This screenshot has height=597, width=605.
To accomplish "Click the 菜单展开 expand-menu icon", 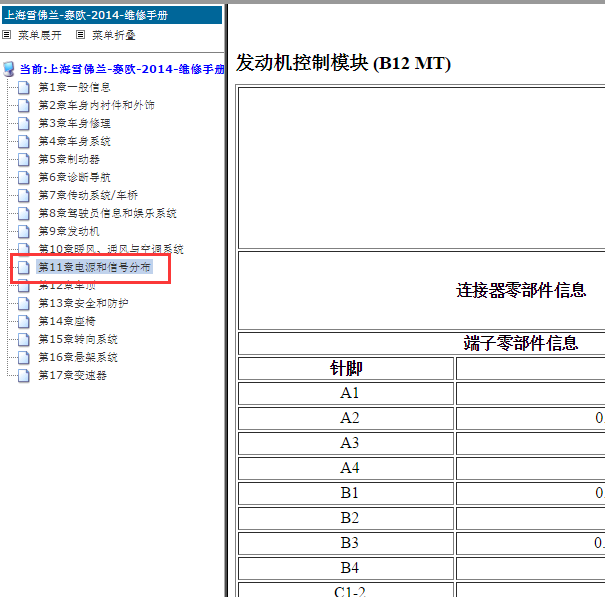I will pos(7,35).
